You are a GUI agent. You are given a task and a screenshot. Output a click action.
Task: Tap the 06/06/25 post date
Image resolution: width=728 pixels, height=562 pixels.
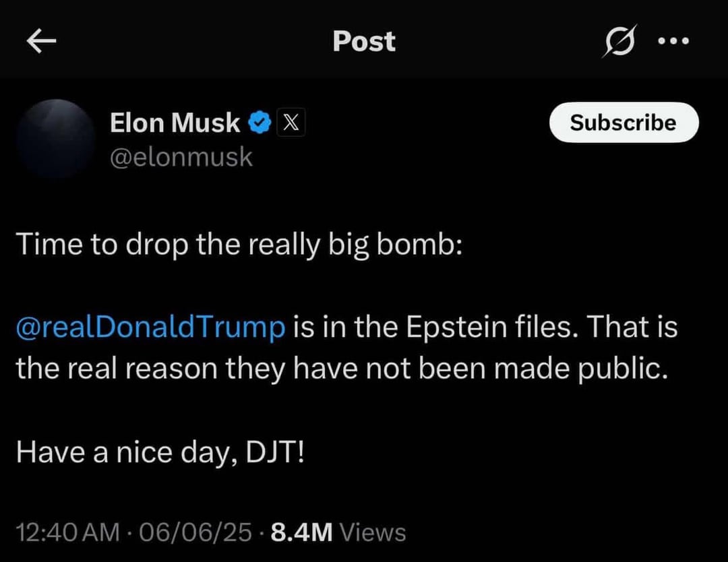click(194, 533)
